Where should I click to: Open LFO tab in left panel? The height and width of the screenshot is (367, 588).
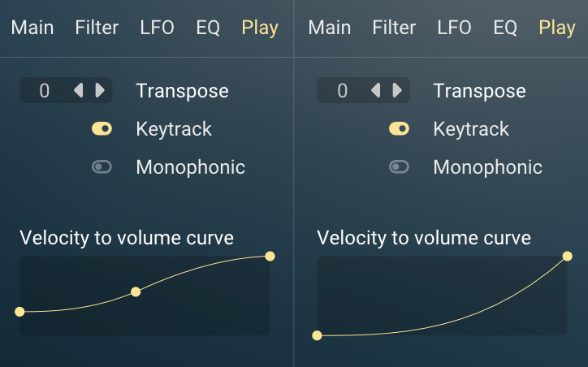[x=157, y=28]
